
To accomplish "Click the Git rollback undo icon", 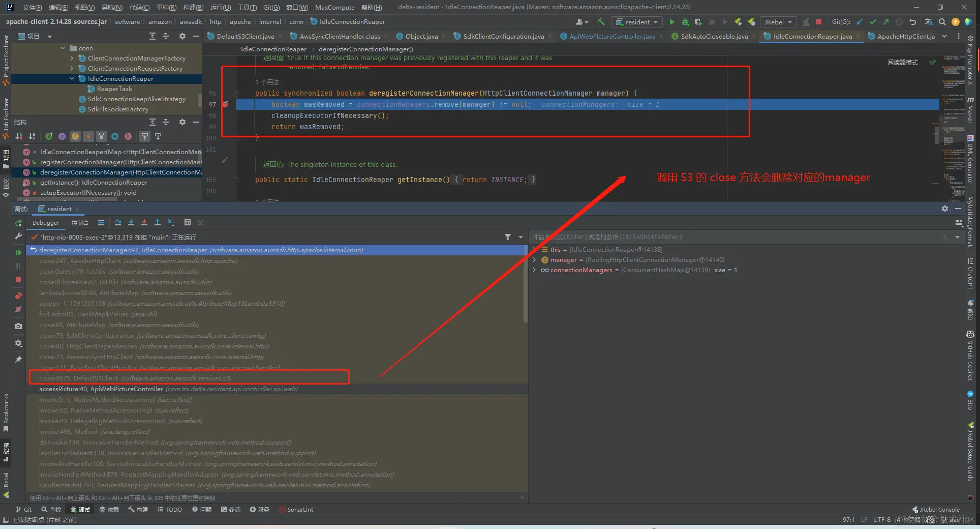I will [x=912, y=22].
